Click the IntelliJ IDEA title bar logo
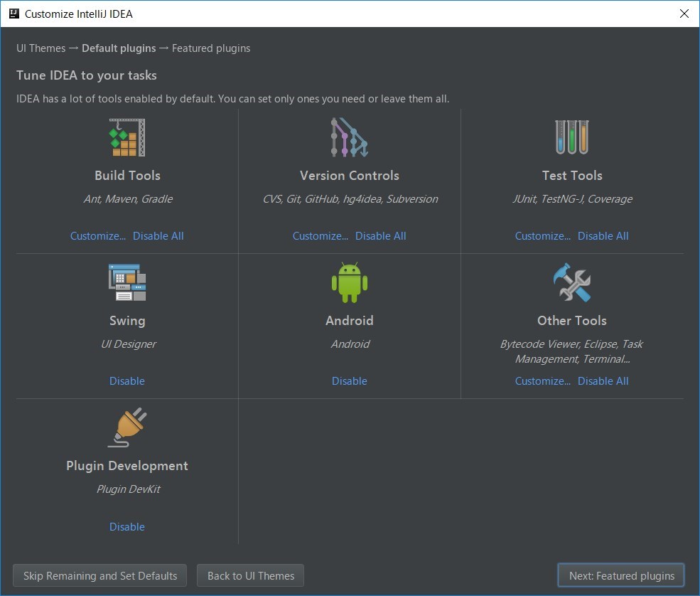This screenshot has width=700, height=596. tap(14, 14)
